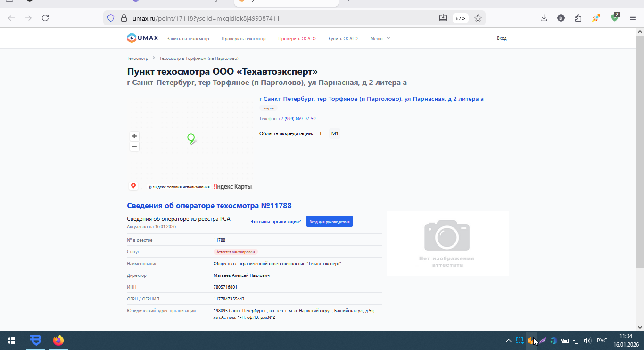Click the rocket extension icon in the toolbar

click(x=596, y=18)
